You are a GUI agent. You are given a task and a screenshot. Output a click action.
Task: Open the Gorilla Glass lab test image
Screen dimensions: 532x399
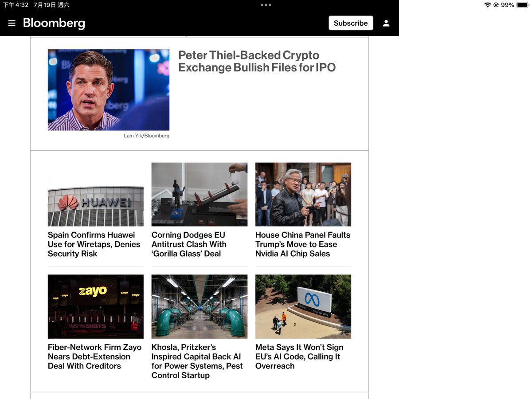(x=199, y=195)
